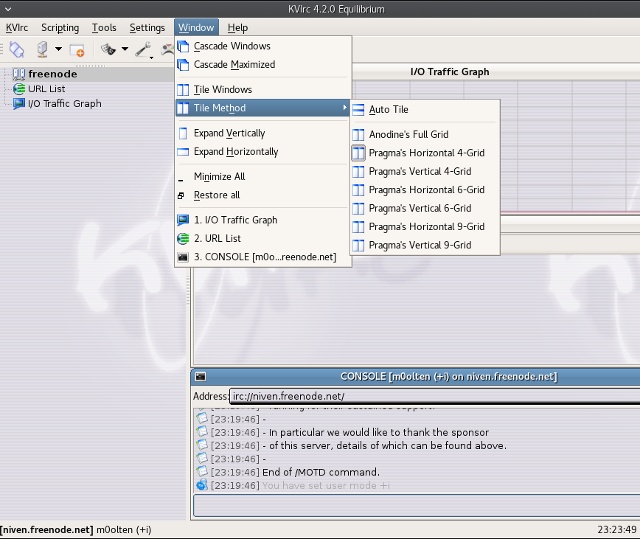Click the theater masks identity toolbar icon
The width and height of the screenshot is (640, 539).
(x=108, y=49)
